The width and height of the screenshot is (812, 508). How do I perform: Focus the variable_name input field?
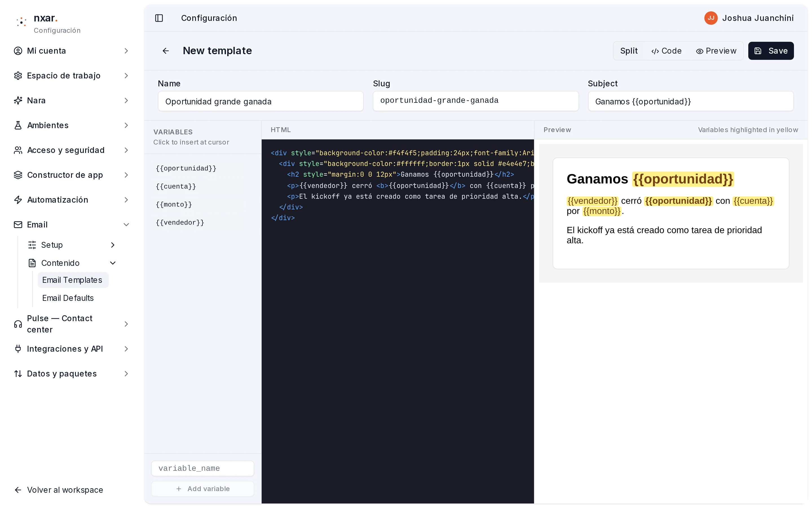click(x=203, y=468)
